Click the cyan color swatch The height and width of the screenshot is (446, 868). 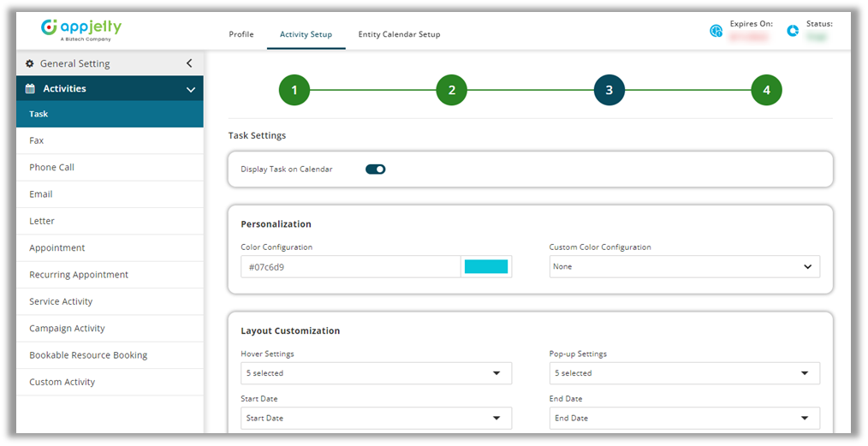tap(485, 267)
